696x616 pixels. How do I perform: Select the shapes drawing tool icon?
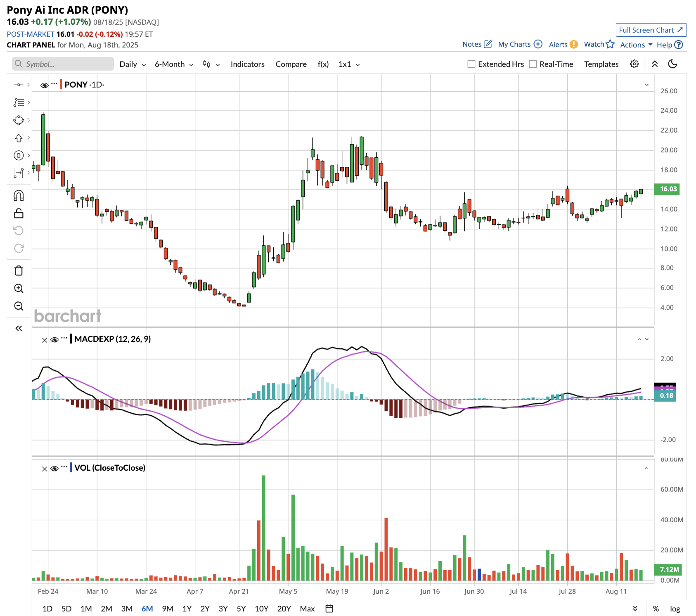[x=19, y=120]
